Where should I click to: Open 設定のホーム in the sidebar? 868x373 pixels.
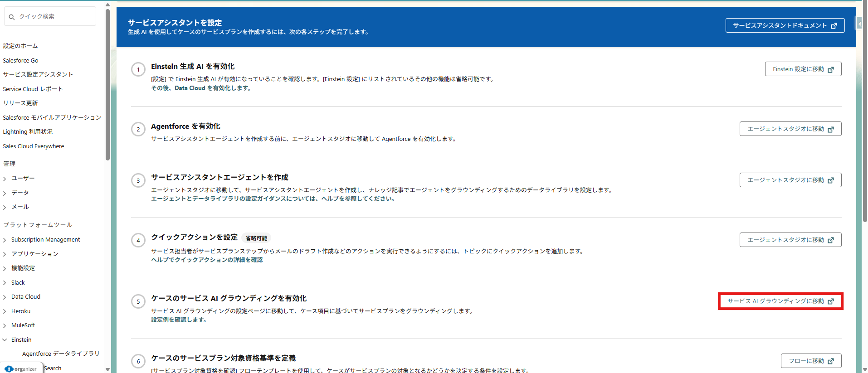tap(20, 46)
